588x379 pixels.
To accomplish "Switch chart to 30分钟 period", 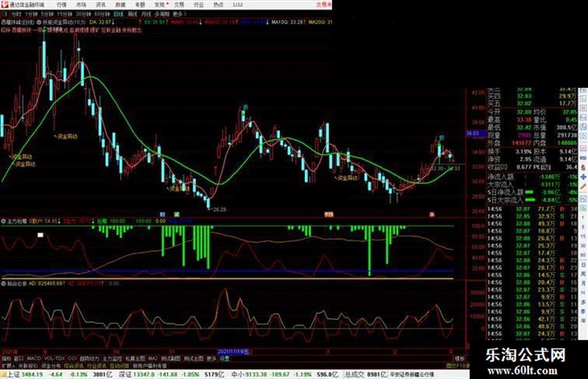I will (83, 14).
